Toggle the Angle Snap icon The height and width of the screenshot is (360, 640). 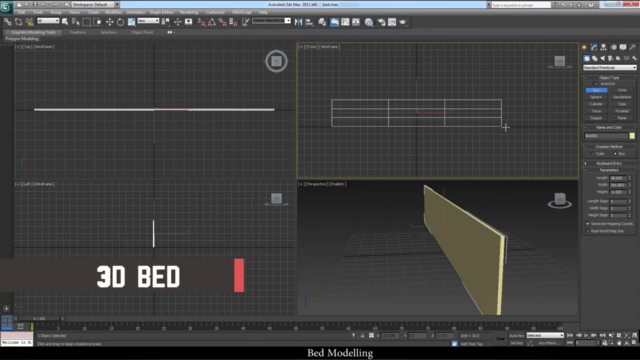(211, 22)
